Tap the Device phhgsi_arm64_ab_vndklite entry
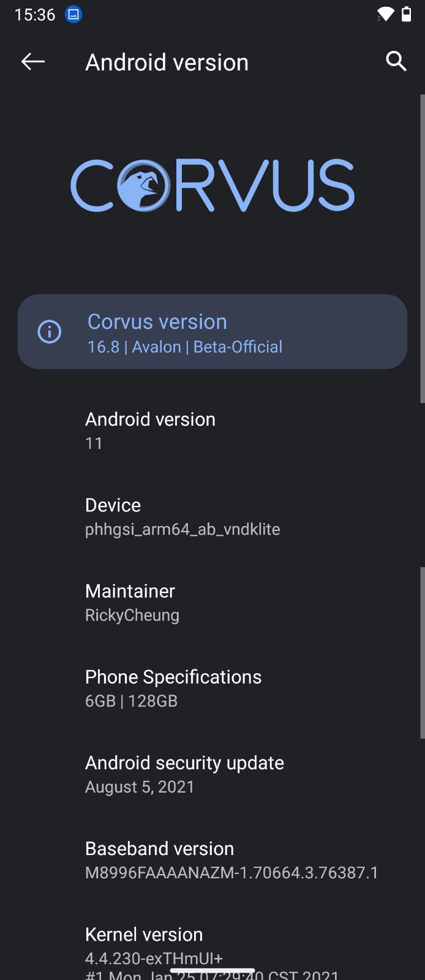 (x=212, y=517)
